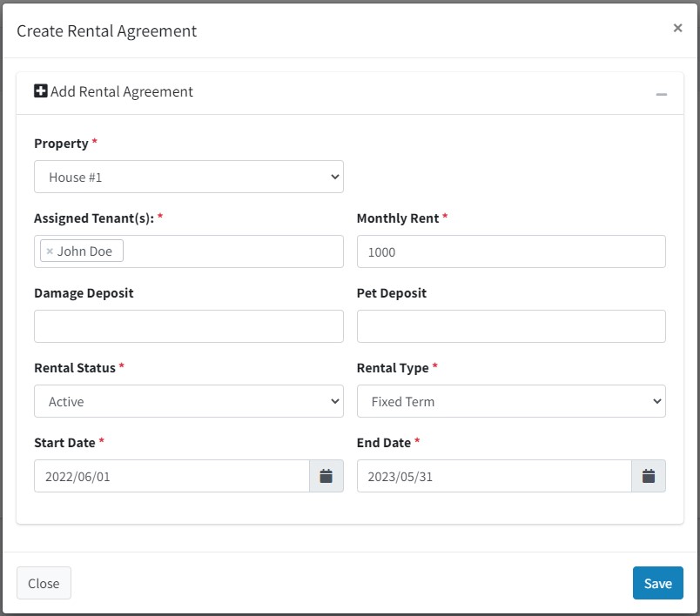Click the John Doe tenant chip

pos(82,251)
